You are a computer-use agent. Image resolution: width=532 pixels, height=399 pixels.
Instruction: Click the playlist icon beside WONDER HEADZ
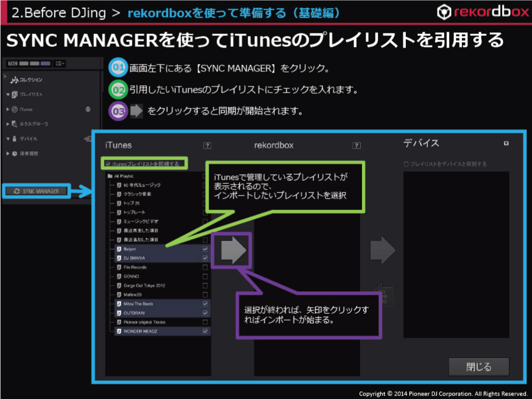coord(119,331)
